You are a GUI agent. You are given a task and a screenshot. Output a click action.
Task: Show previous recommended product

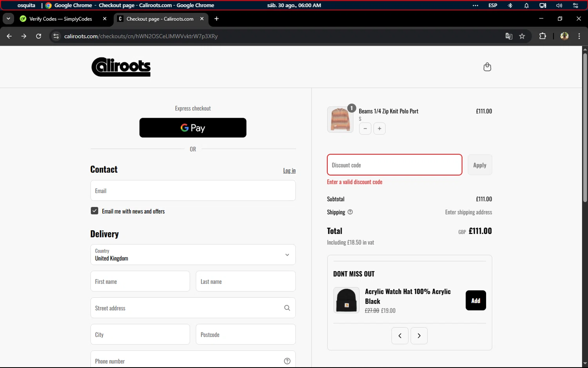click(400, 336)
